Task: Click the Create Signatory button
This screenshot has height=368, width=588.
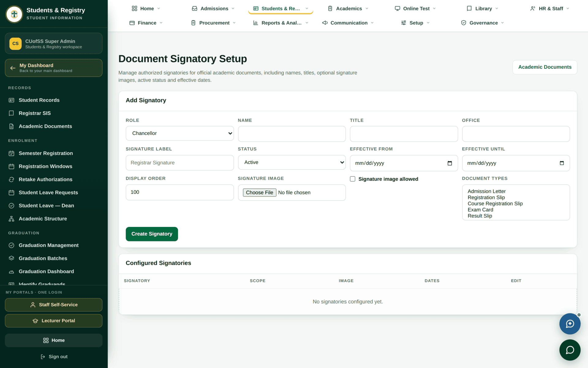Action: 152,234
